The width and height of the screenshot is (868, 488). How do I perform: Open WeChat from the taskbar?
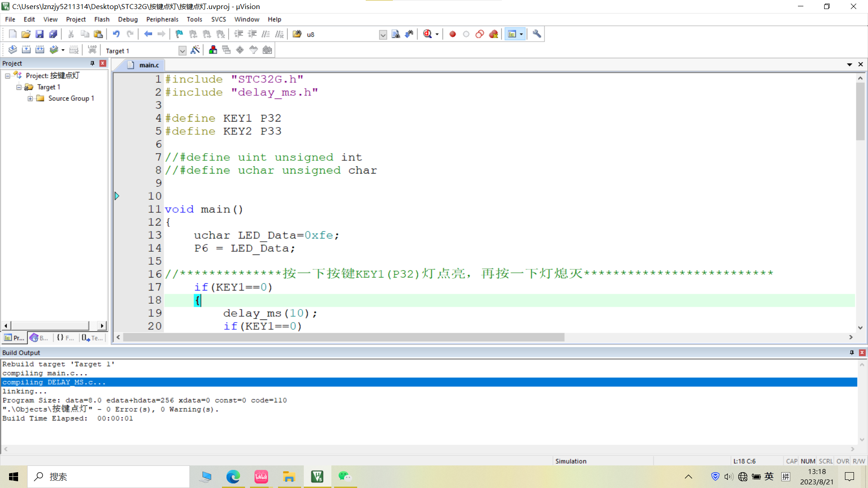tap(344, 477)
